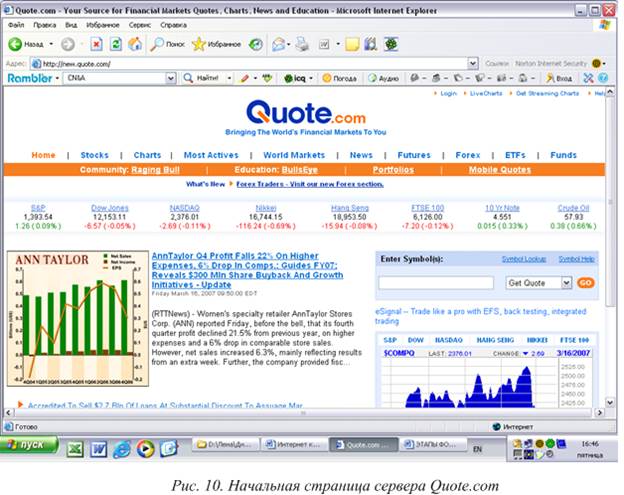
Task: Open the Portfolios link in orange bar
Action: click(393, 170)
